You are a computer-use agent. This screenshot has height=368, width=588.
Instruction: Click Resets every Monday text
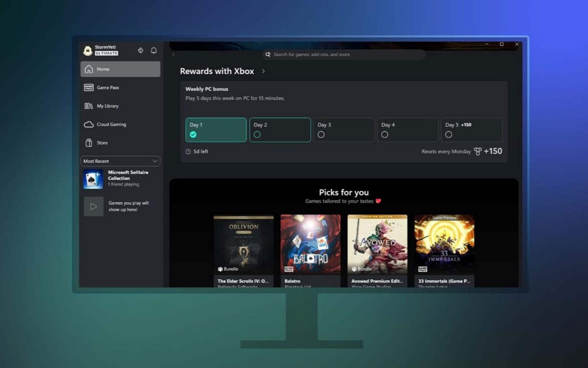(446, 152)
